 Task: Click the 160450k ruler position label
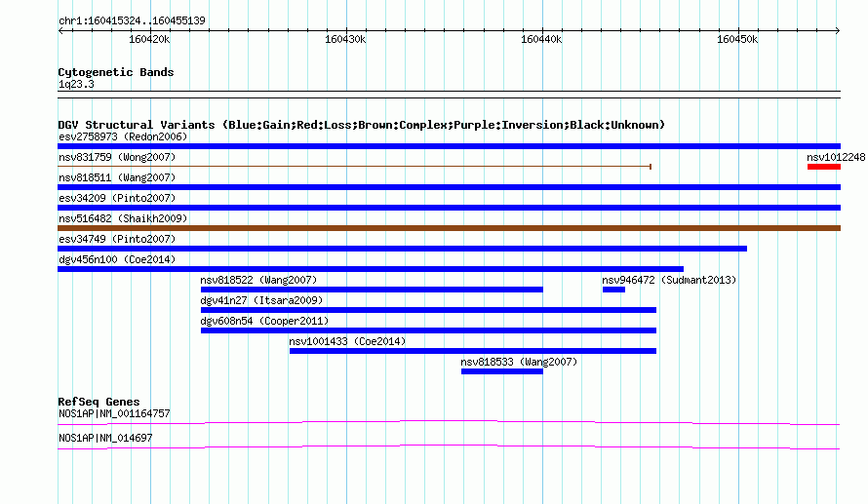(x=737, y=40)
